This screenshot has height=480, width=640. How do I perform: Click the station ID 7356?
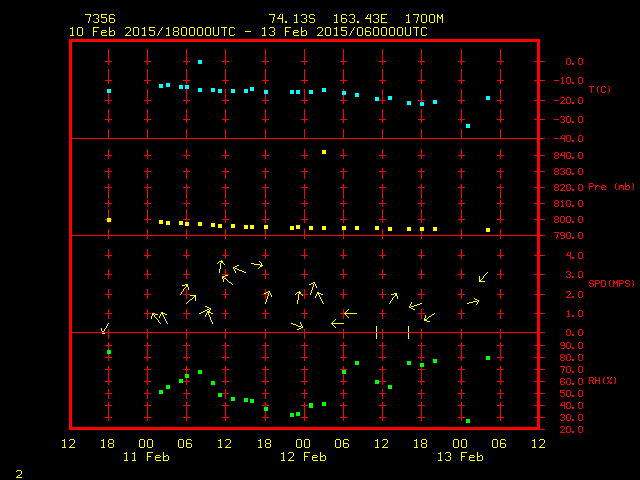(x=99, y=19)
